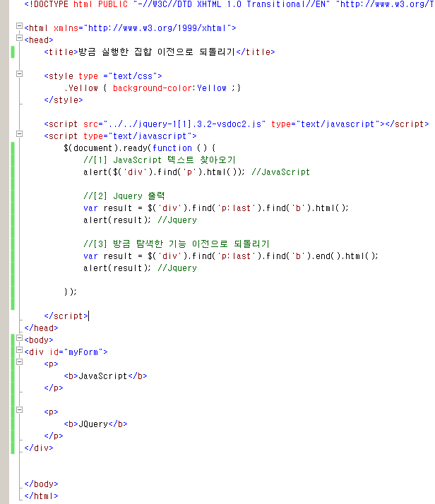Screen dimensions: 435x504
Task: Click the DOCTYPE declaration line
Action: tap(229, 4)
